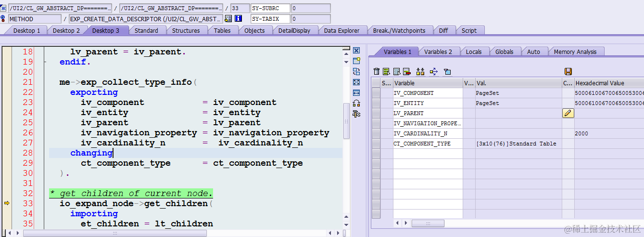Click the code editor horizontal scrollbar

click(114, 233)
